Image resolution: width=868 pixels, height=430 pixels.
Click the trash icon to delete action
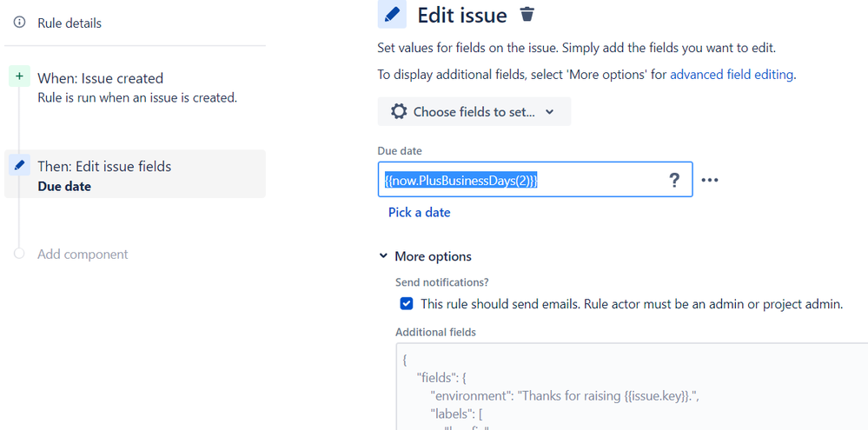click(527, 15)
